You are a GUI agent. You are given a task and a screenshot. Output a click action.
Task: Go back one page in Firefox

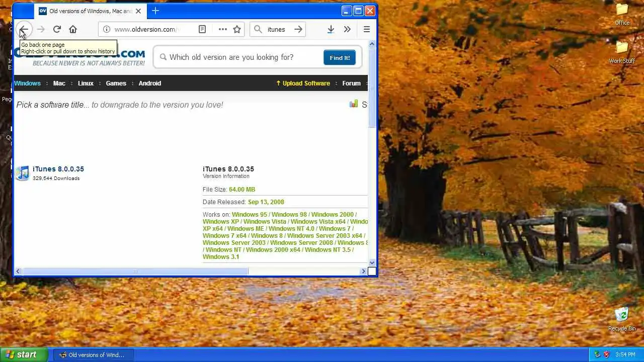(x=23, y=29)
